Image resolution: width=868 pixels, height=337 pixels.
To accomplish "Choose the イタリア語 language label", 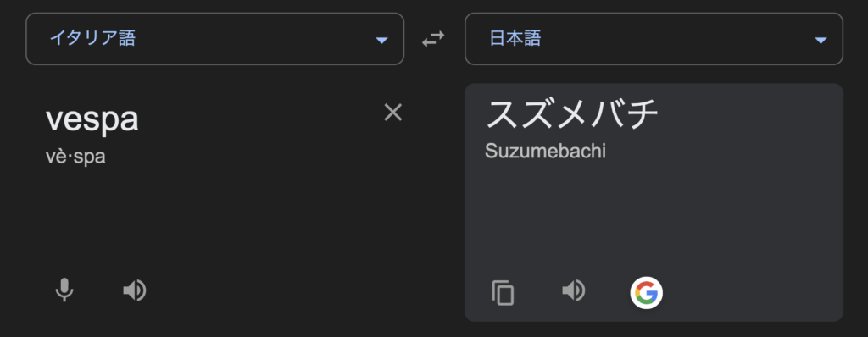I will [x=92, y=38].
